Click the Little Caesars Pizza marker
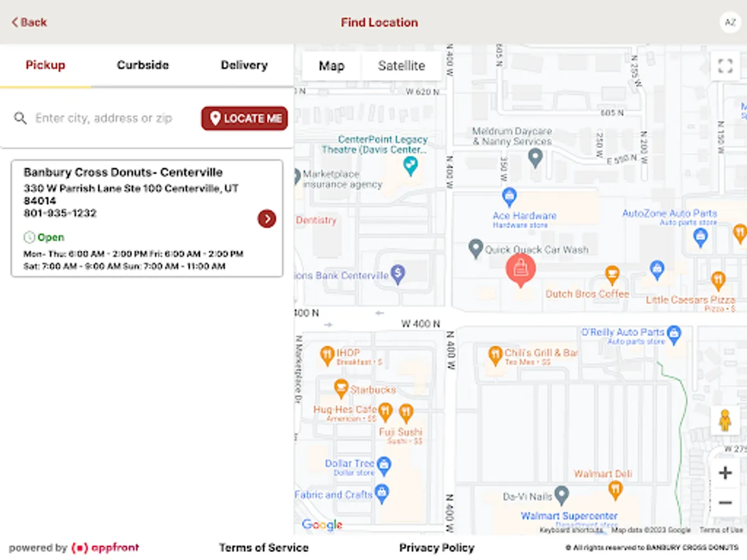Viewport: 747px width, 560px height. [x=718, y=280]
